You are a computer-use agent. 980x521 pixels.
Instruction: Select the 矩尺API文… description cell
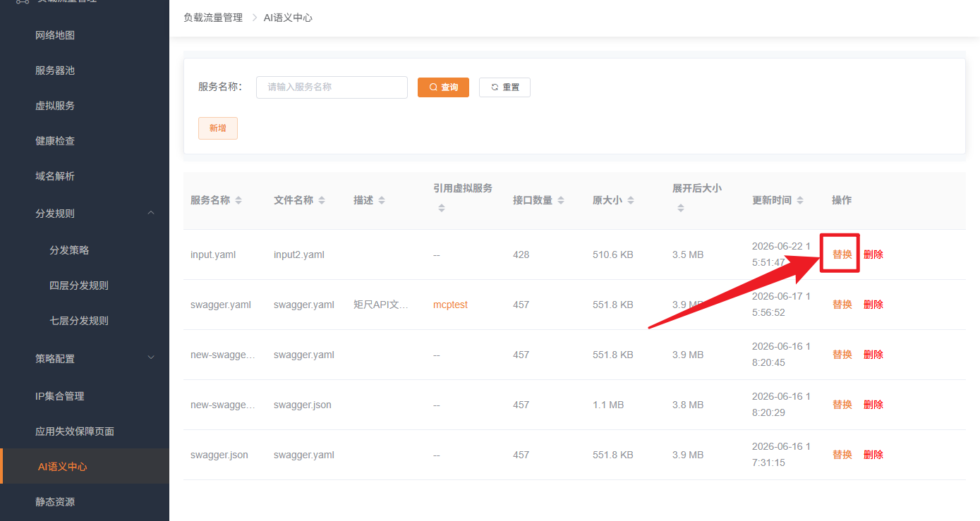[x=381, y=305]
